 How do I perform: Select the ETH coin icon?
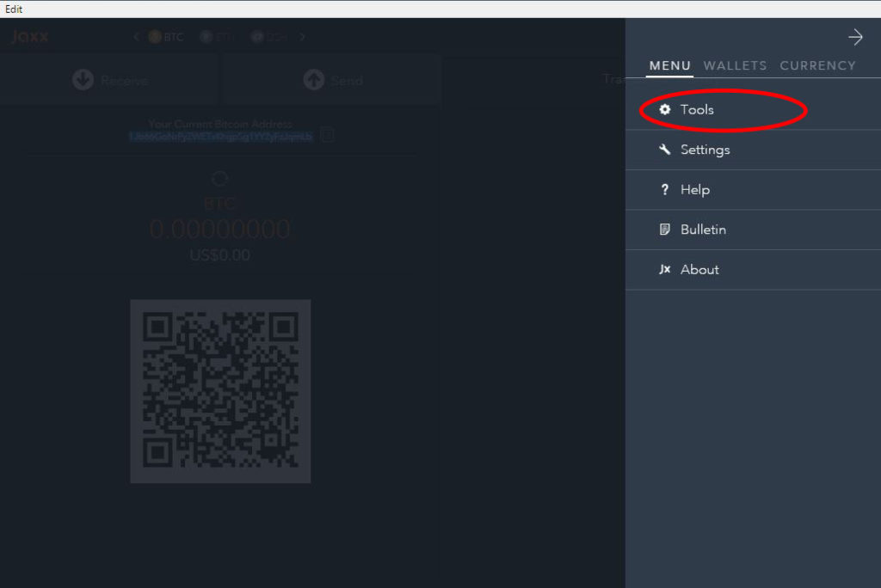[x=206, y=37]
